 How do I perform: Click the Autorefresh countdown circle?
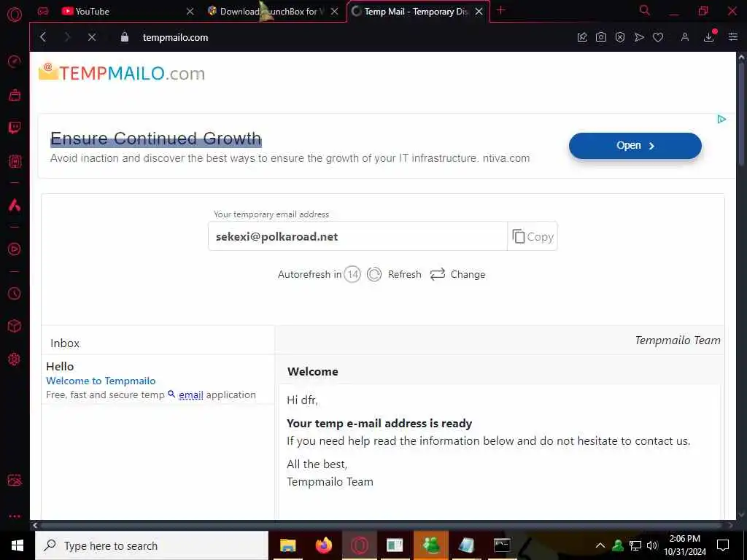coord(352,274)
